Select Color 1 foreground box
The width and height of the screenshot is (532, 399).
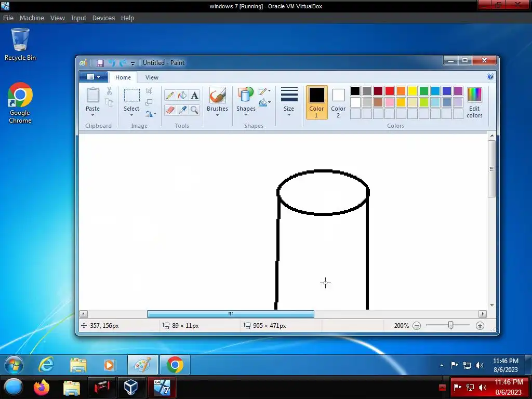click(316, 102)
